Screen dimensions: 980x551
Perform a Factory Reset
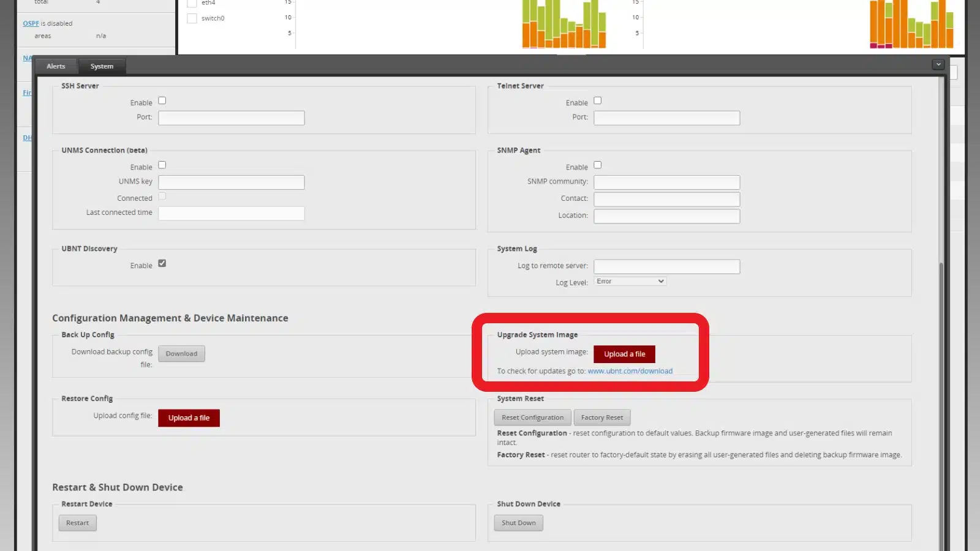click(x=602, y=417)
